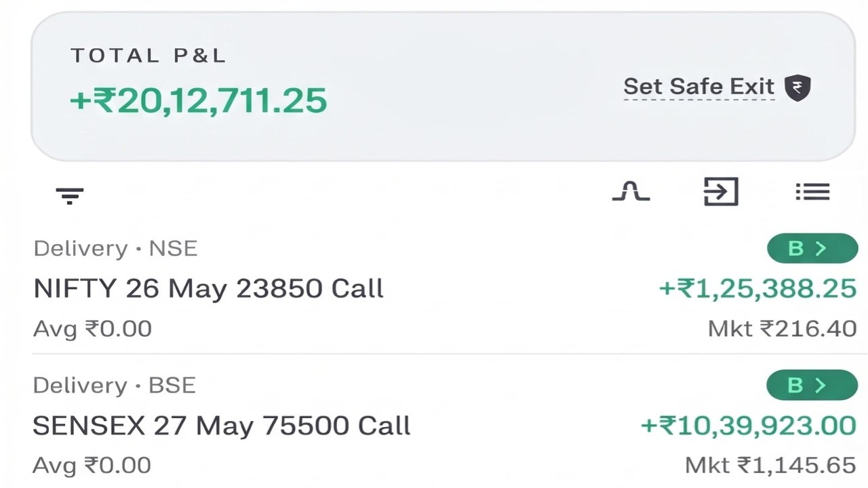Switch to list view icon
868x488 pixels.
(x=812, y=192)
